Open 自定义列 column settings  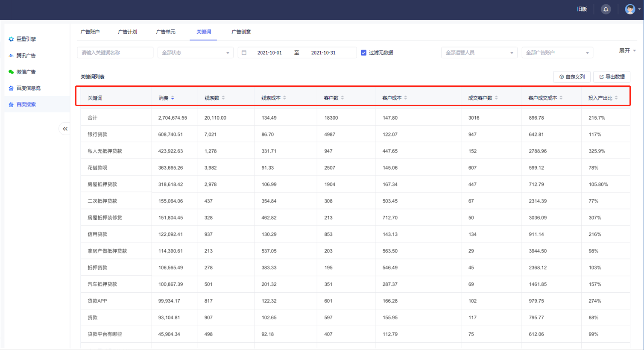coord(572,77)
